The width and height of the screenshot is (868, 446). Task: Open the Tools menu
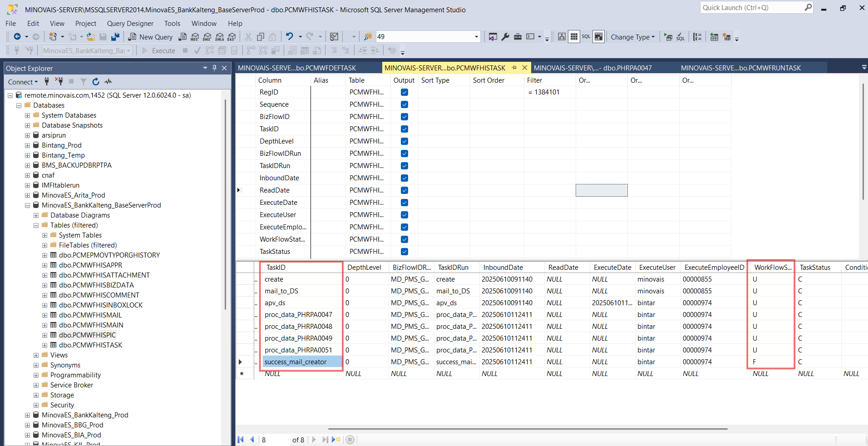(x=173, y=24)
